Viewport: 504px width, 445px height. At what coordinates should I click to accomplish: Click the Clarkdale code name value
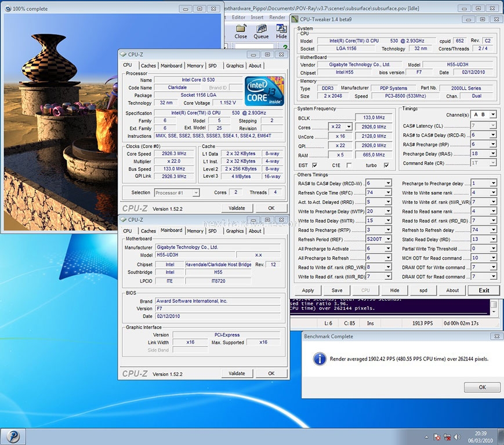(177, 87)
